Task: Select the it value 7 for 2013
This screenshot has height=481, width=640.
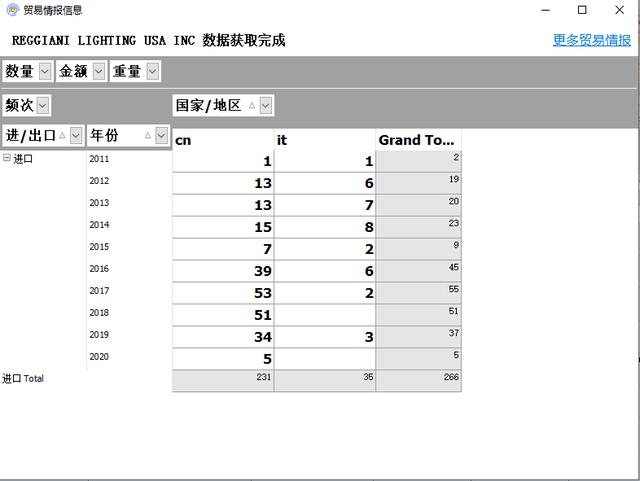Action: tap(324, 205)
